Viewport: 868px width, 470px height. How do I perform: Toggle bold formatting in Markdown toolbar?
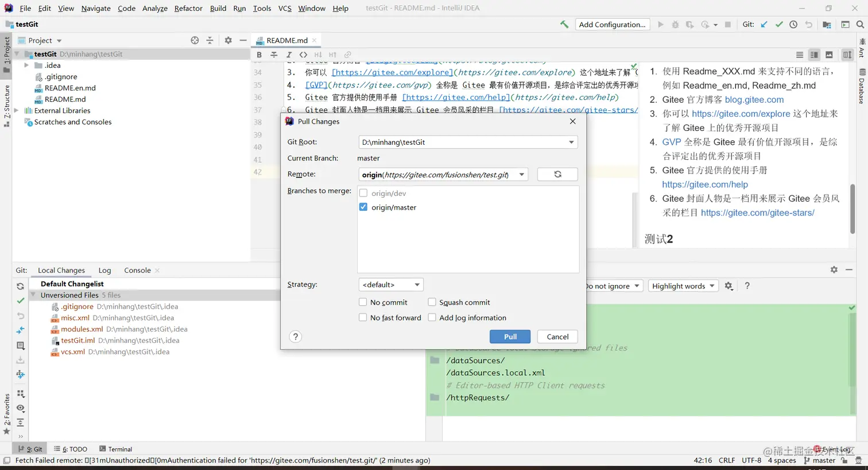click(x=259, y=55)
